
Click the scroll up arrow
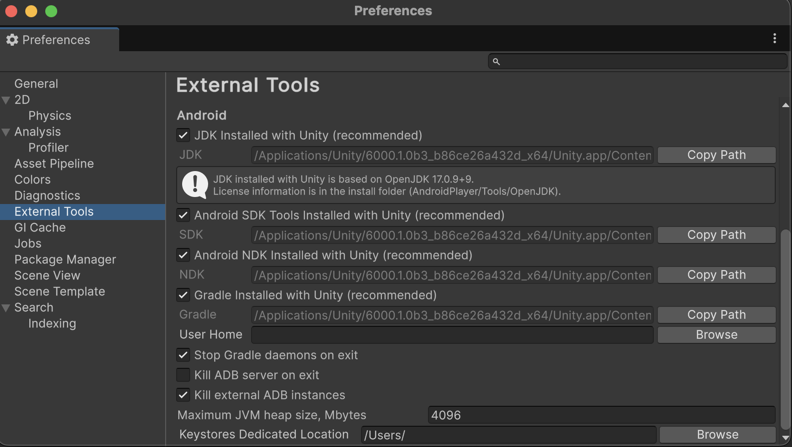click(x=785, y=105)
